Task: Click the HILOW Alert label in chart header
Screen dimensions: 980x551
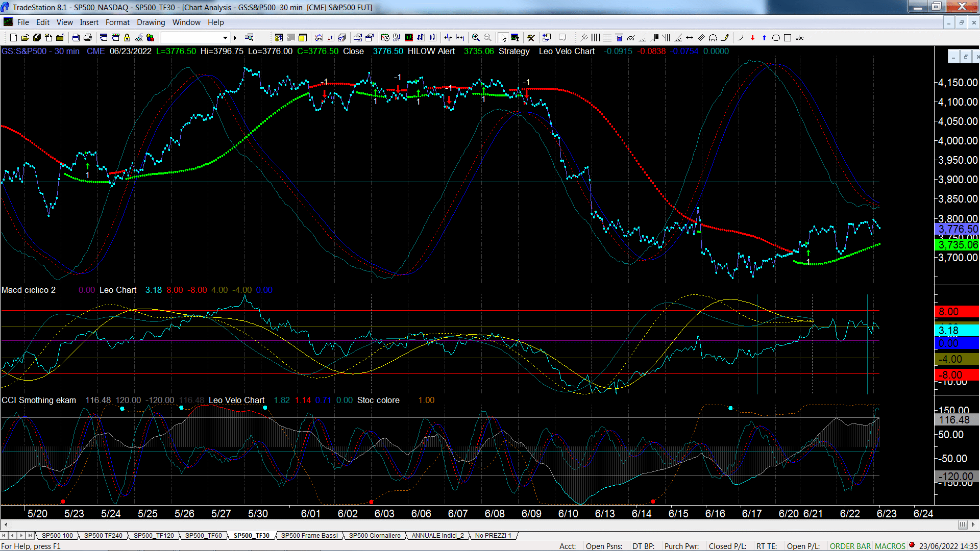Action: (x=431, y=51)
